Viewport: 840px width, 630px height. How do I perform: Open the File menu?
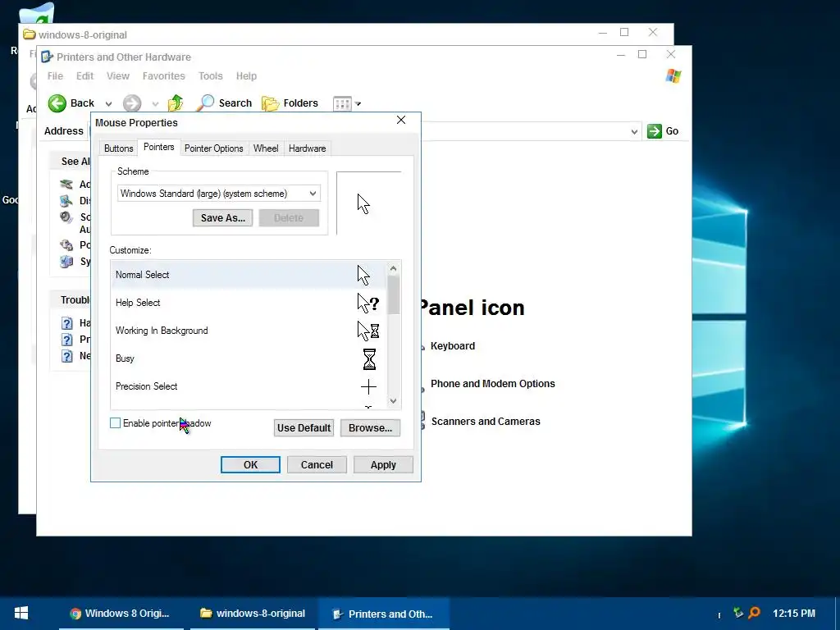(55, 76)
